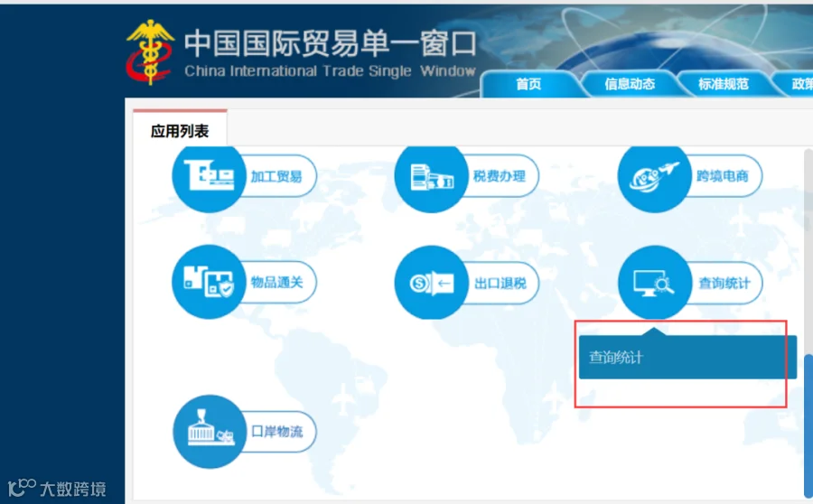This screenshot has height=504, width=813.
Task: Click the 出口退税 label
Action: 500,283
